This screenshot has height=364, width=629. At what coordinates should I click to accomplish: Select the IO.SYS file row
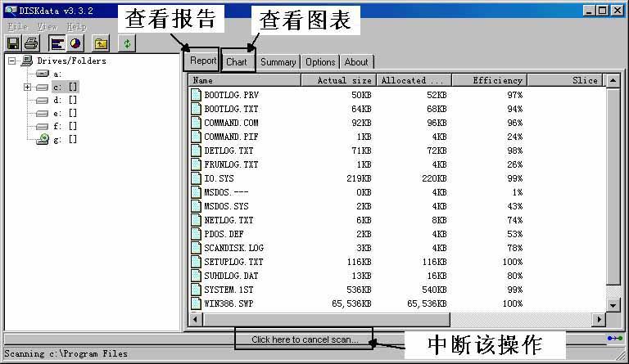click(x=219, y=178)
